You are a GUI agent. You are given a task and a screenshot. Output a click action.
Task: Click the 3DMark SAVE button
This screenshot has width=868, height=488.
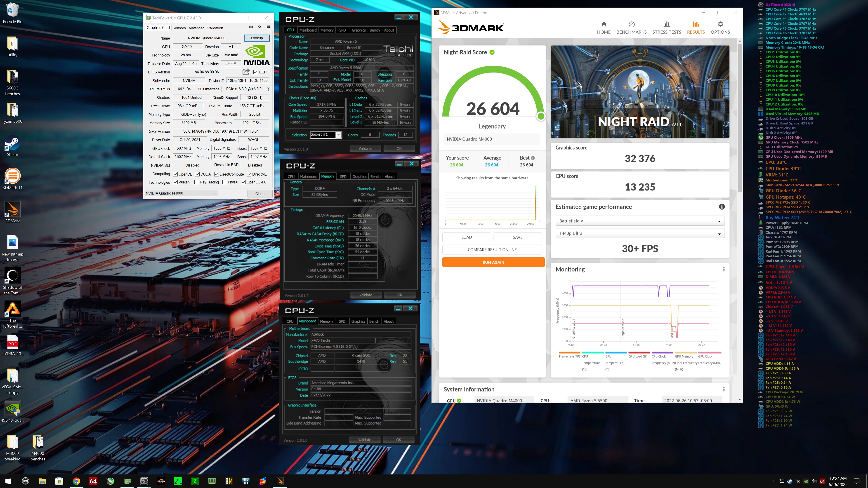pyautogui.click(x=518, y=237)
